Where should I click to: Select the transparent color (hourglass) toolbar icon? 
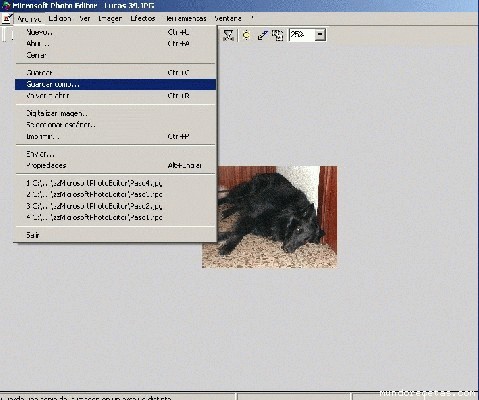(228, 35)
